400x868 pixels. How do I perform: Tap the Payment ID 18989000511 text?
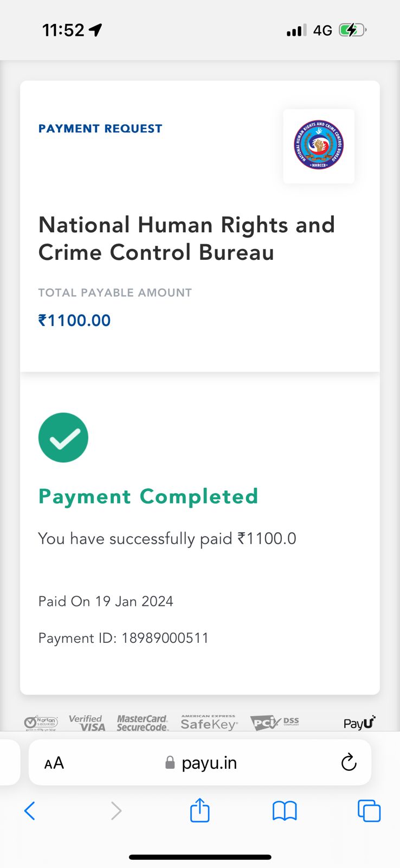(x=123, y=638)
